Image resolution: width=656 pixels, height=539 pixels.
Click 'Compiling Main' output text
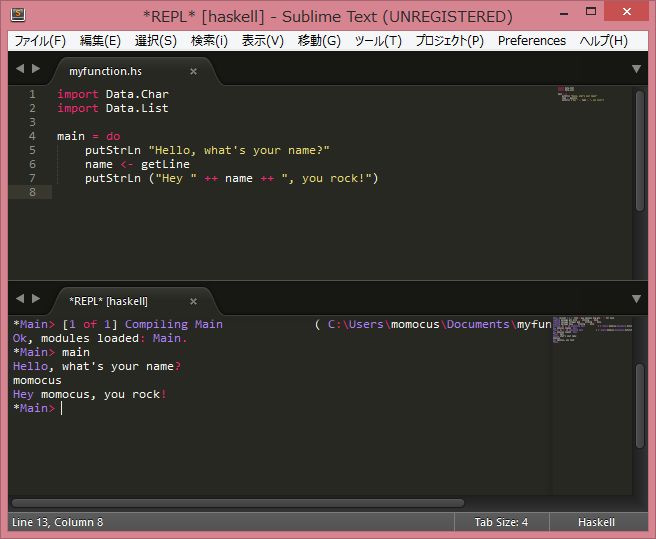174,324
